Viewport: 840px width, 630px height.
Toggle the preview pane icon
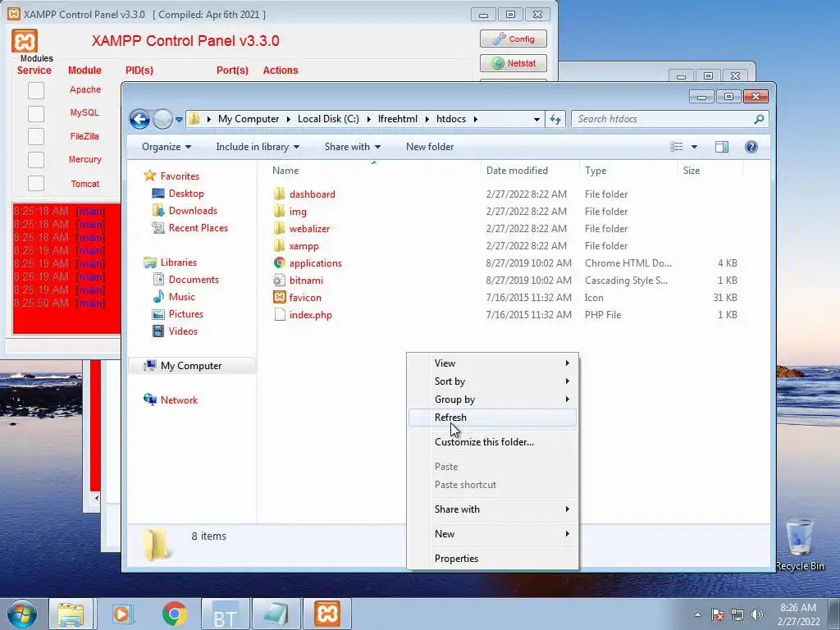[722, 147]
